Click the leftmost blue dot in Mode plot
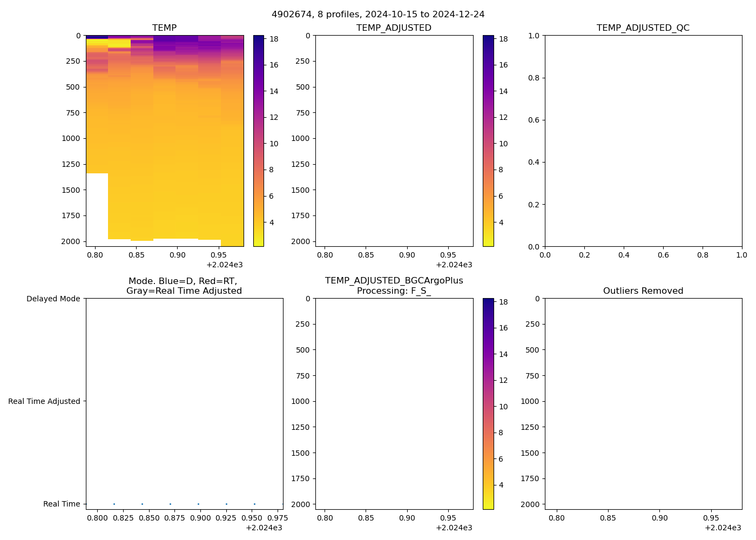756x540 pixels. [x=114, y=504]
